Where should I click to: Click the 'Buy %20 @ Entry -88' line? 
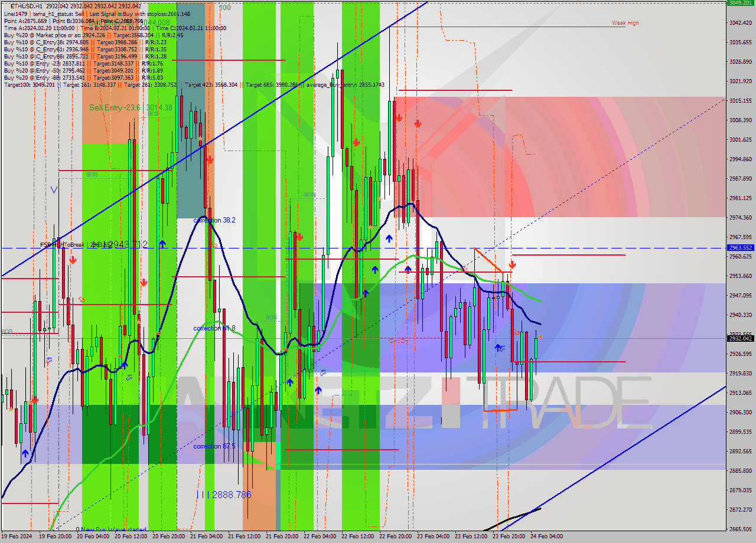[x=83, y=77]
